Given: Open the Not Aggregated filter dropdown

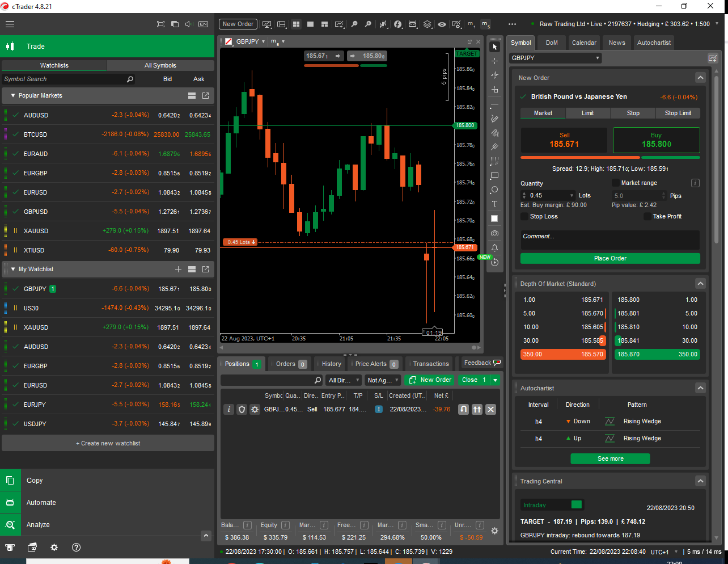Looking at the screenshot, I should [x=383, y=380].
